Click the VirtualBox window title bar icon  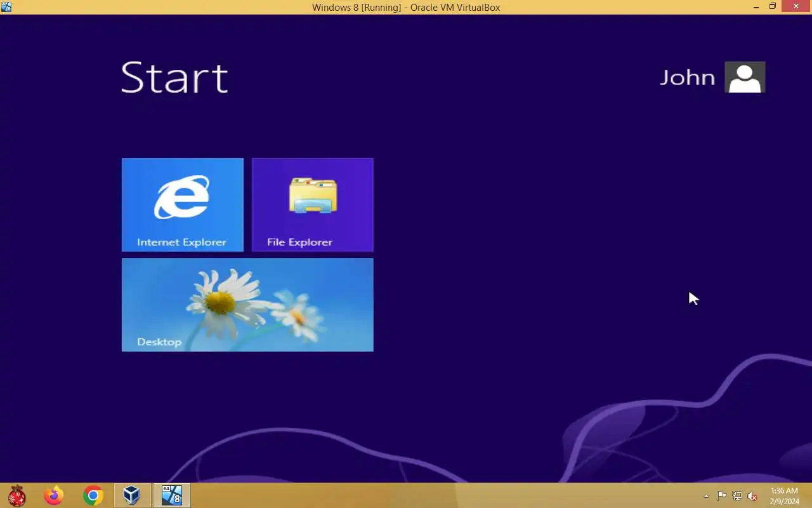click(x=6, y=7)
